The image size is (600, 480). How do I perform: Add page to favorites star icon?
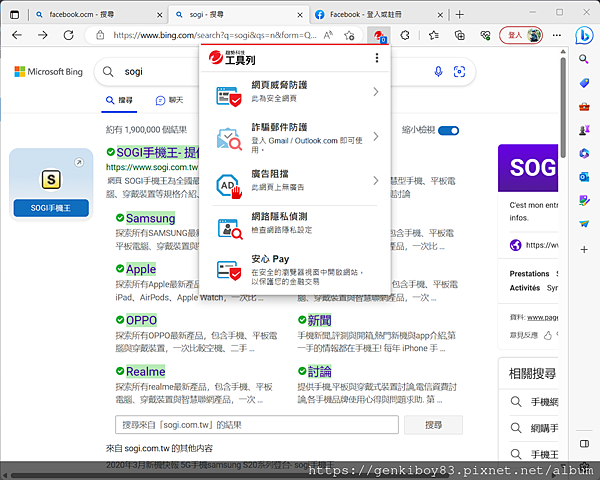pyautogui.click(x=349, y=36)
